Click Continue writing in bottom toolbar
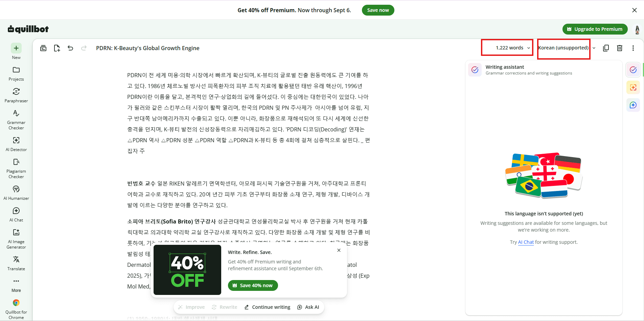Viewport: 644px width, 321px height. 267,307
